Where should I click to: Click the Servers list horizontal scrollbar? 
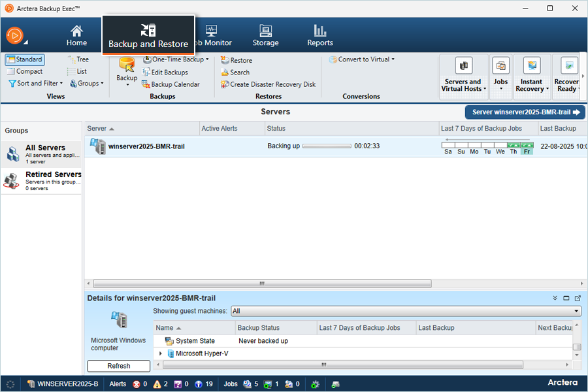[x=262, y=284]
